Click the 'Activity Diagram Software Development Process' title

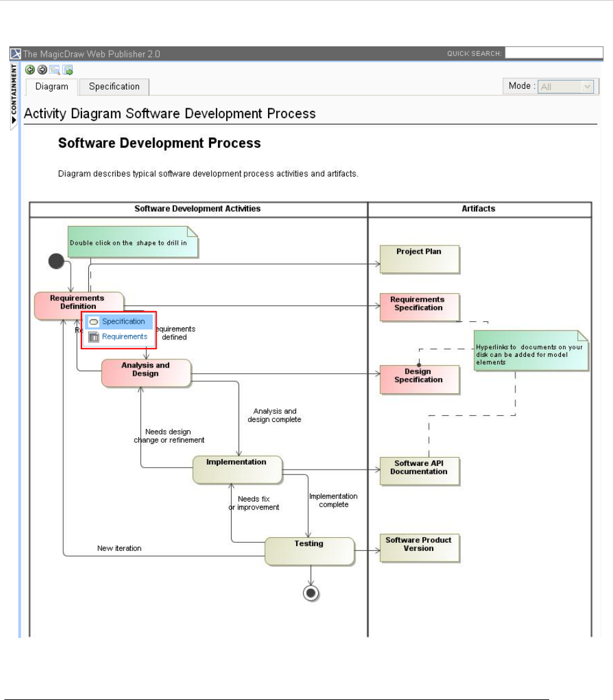(x=170, y=114)
